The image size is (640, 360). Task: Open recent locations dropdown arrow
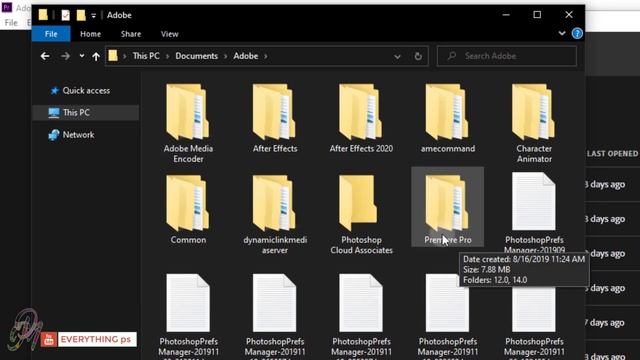point(82,56)
